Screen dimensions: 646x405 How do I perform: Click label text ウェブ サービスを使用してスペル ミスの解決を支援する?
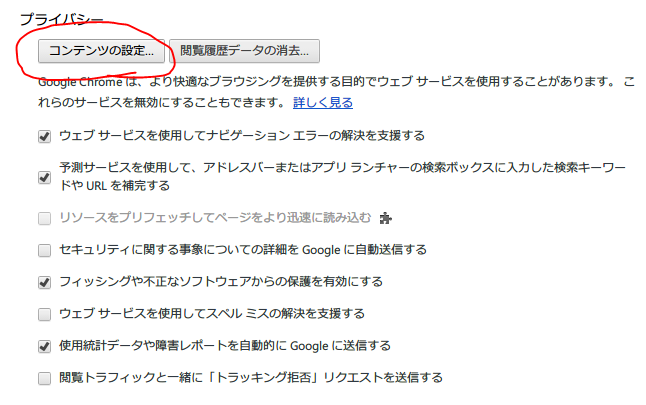click(212, 314)
